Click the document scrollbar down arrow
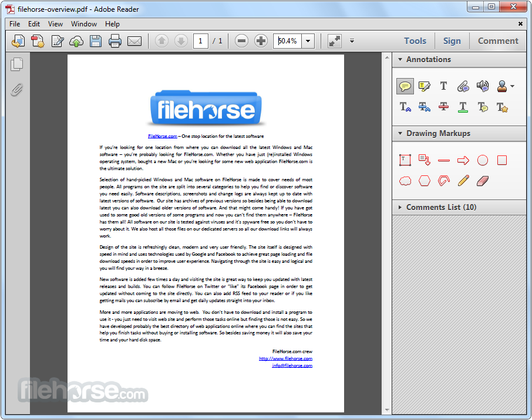The width and height of the screenshot is (532, 420). pos(387,410)
